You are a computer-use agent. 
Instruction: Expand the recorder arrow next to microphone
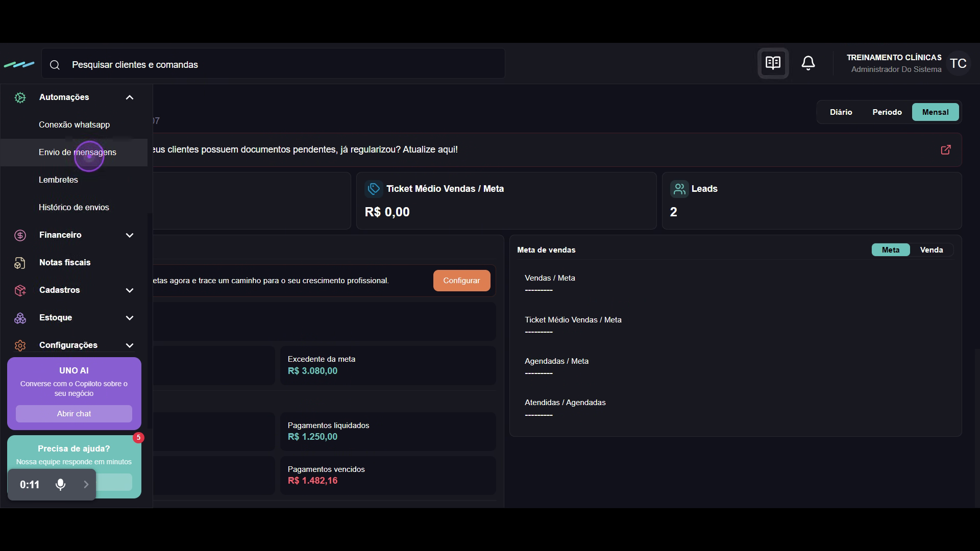(86, 485)
